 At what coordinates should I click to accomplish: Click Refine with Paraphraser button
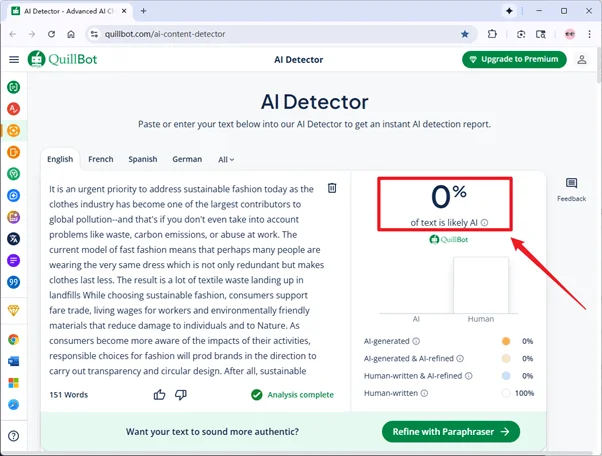coord(450,432)
